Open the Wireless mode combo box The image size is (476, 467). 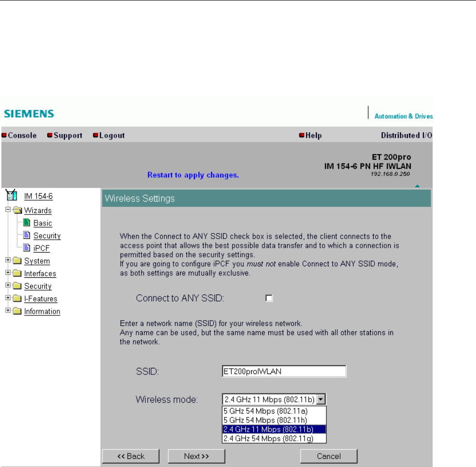tap(274, 399)
